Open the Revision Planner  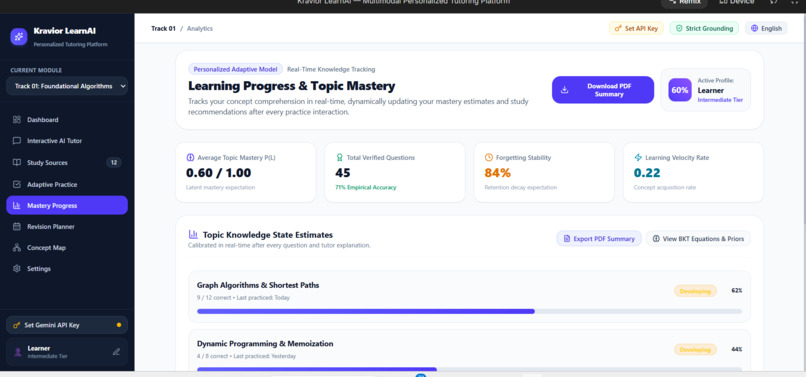click(67, 226)
